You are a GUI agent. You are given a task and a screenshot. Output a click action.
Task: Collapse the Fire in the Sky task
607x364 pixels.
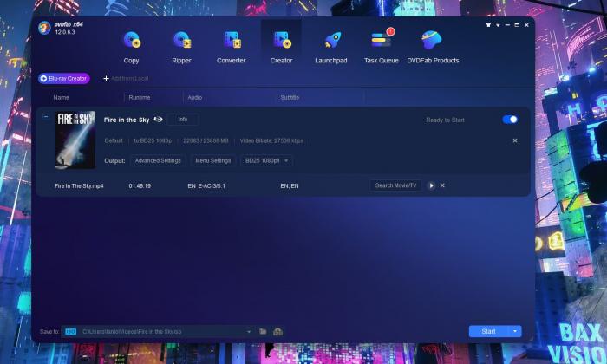point(46,116)
